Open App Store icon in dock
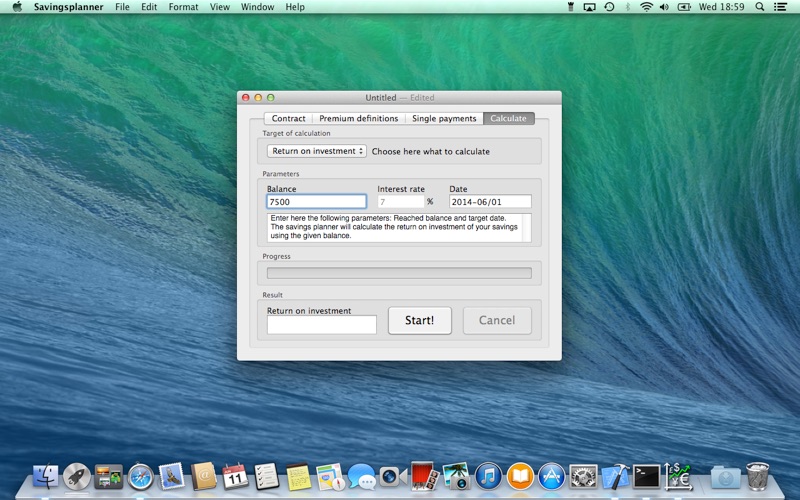The width and height of the screenshot is (800, 500). point(552,477)
